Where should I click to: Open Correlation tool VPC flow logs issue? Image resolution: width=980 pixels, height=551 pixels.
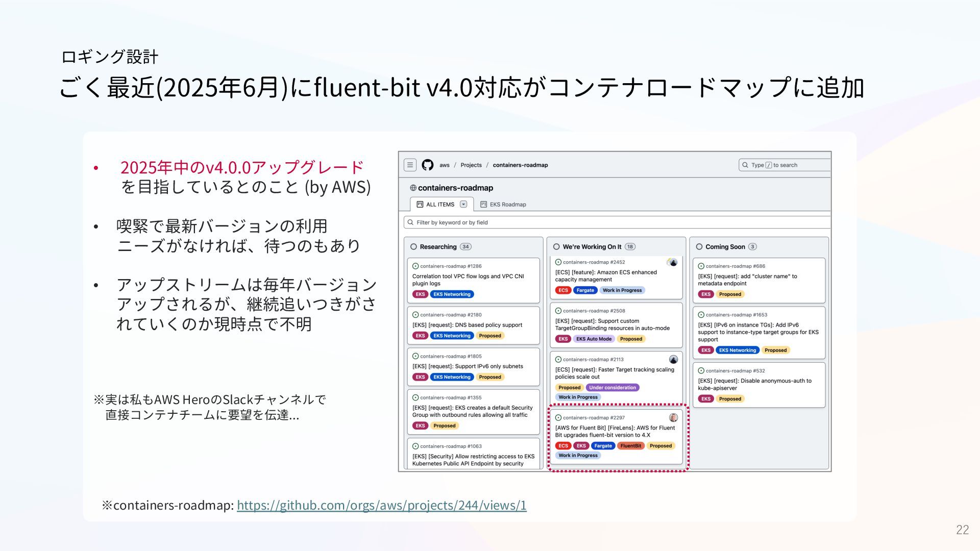tap(468, 280)
